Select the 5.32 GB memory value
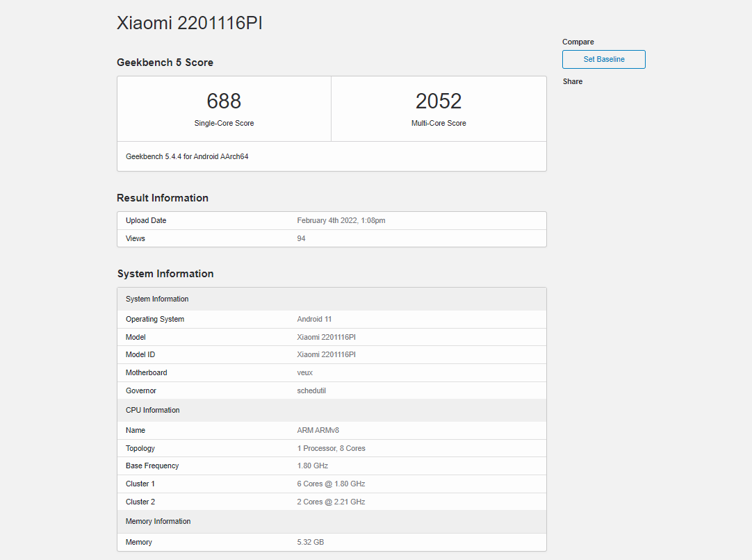This screenshot has width=752, height=560. point(310,542)
